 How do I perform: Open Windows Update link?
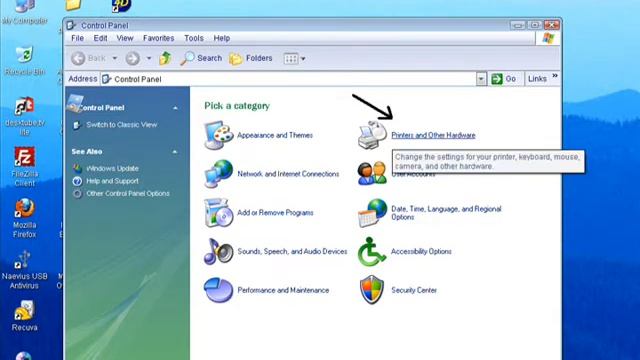(x=112, y=169)
